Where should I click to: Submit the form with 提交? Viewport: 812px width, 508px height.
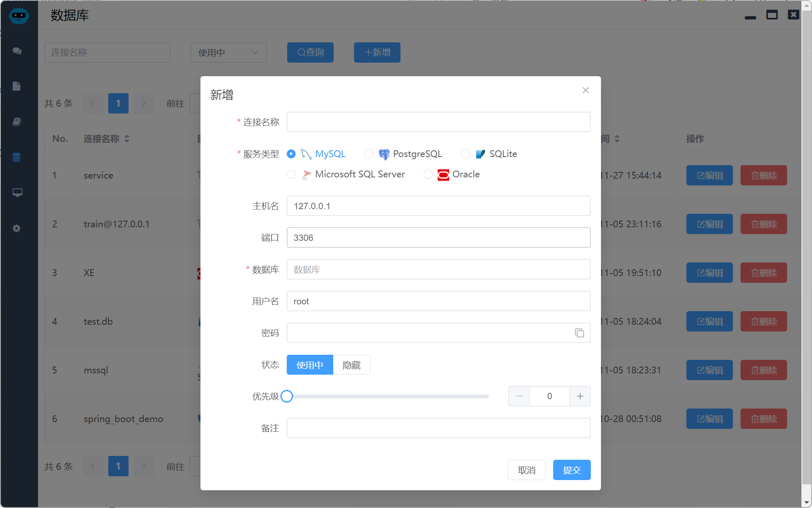[572, 470]
